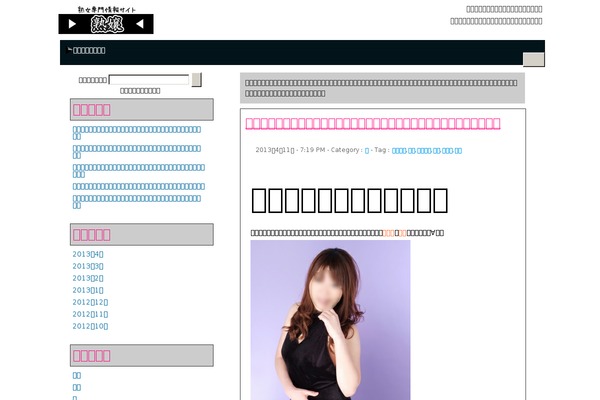This screenshot has height=400, width=600.
Task: Open the 2013 January archive link
Action: [88, 290]
